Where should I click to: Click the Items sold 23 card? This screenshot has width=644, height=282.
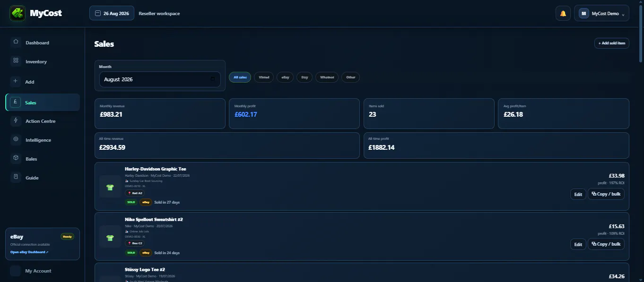pyautogui.click(x=429, y=113)
